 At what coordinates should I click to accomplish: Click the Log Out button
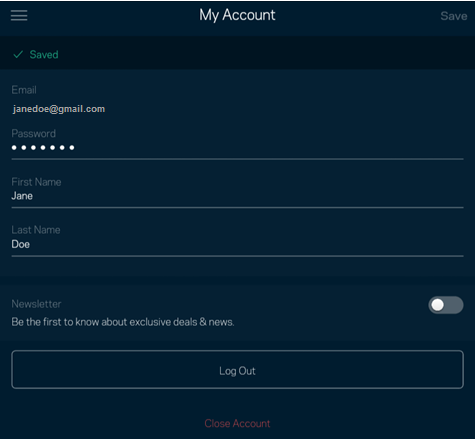(x=237, y=370)
